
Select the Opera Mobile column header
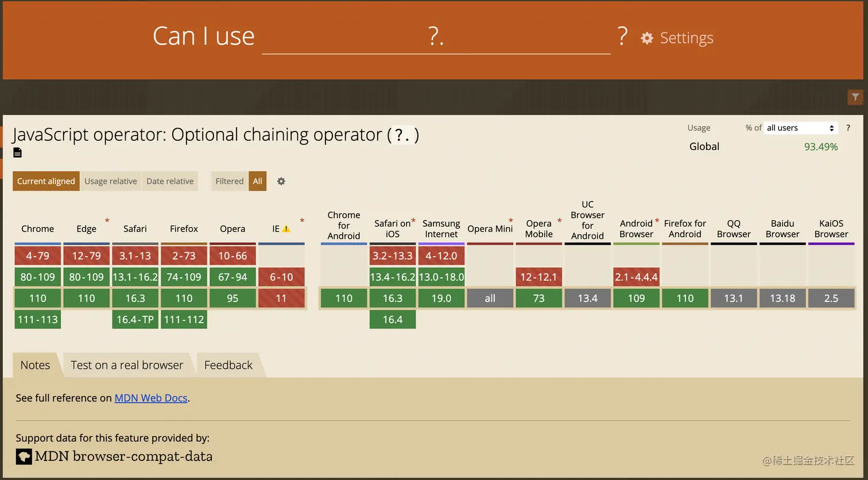[x=538, y=229]
